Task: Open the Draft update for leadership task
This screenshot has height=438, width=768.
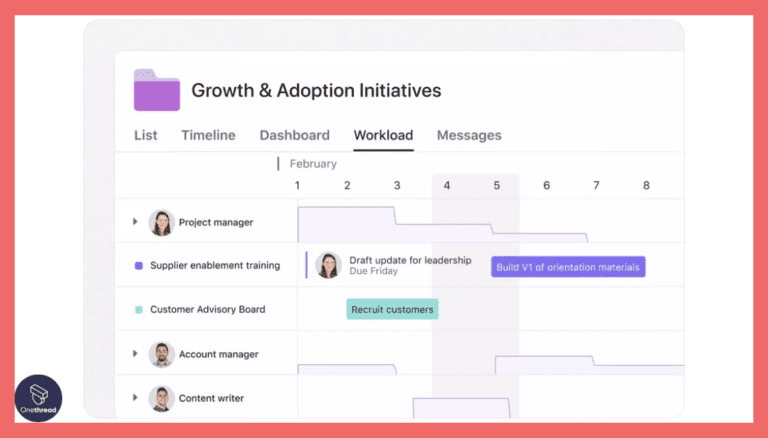Action: point(410,260)
